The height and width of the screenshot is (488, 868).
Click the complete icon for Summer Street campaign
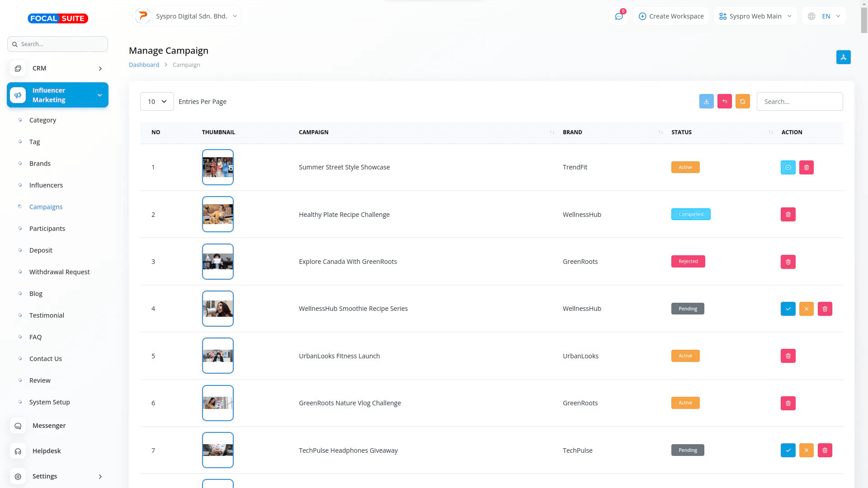(788, 168)
